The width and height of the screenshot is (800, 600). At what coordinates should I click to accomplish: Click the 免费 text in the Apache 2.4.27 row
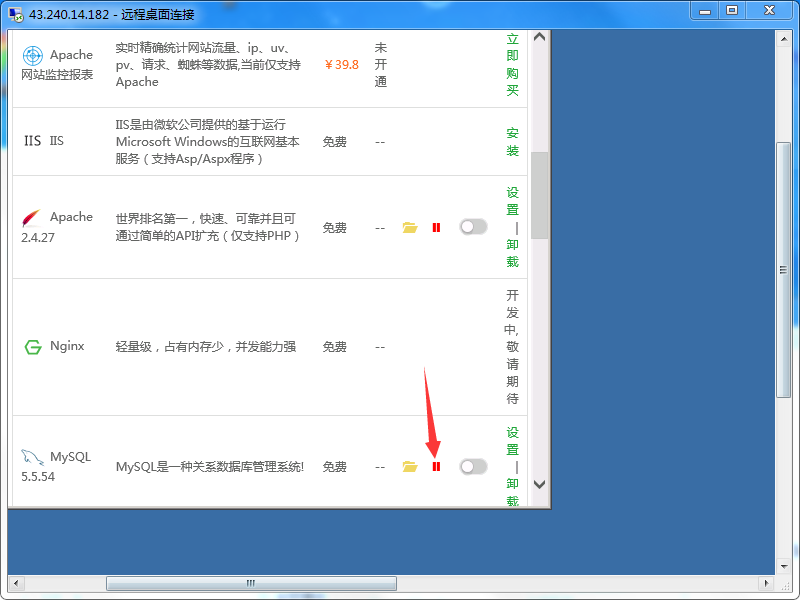tap(335, 228)
